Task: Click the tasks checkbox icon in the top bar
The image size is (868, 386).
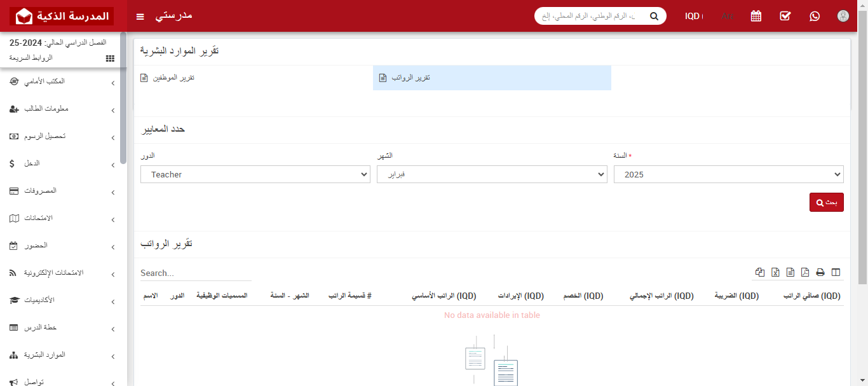Action: (785, 16)
